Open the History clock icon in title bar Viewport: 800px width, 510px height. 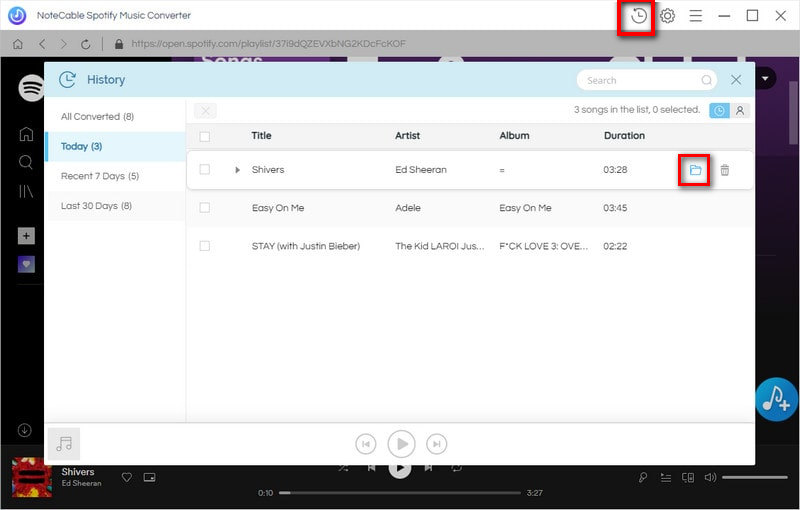coord(638,16)
